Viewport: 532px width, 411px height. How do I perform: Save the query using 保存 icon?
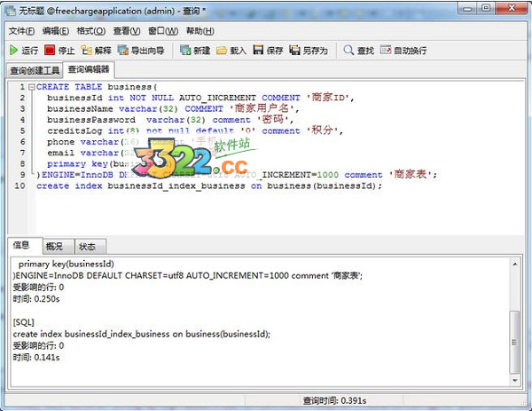(268, 51)
